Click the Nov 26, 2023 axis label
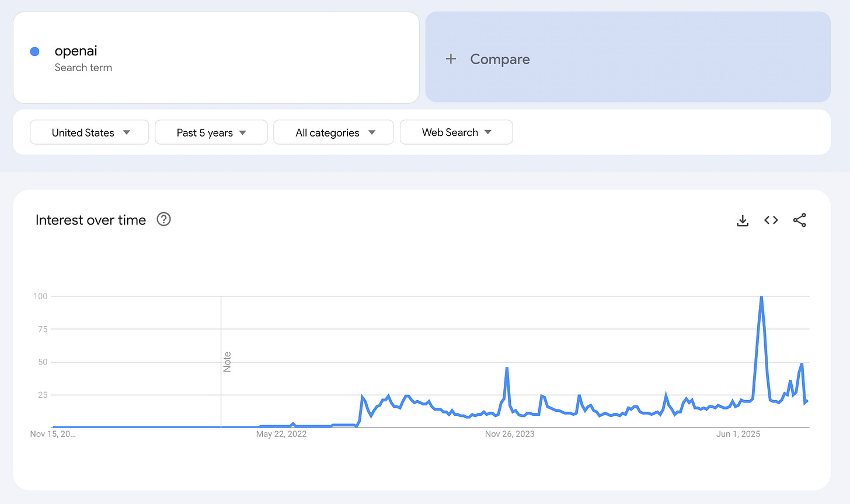Screen dimensions: 850x504 tap(510, 434)
